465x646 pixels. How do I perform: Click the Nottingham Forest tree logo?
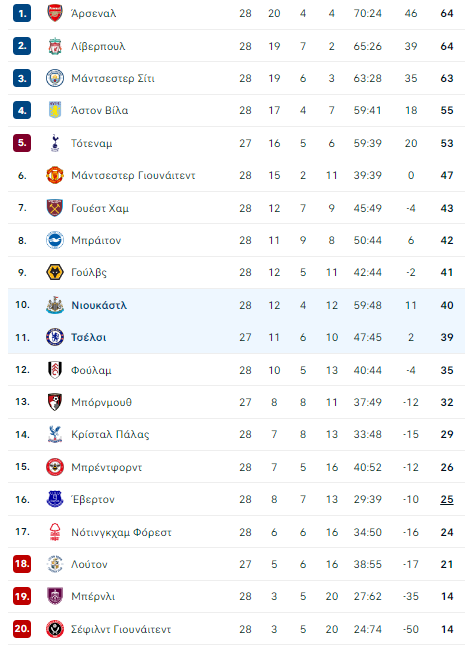55,532
